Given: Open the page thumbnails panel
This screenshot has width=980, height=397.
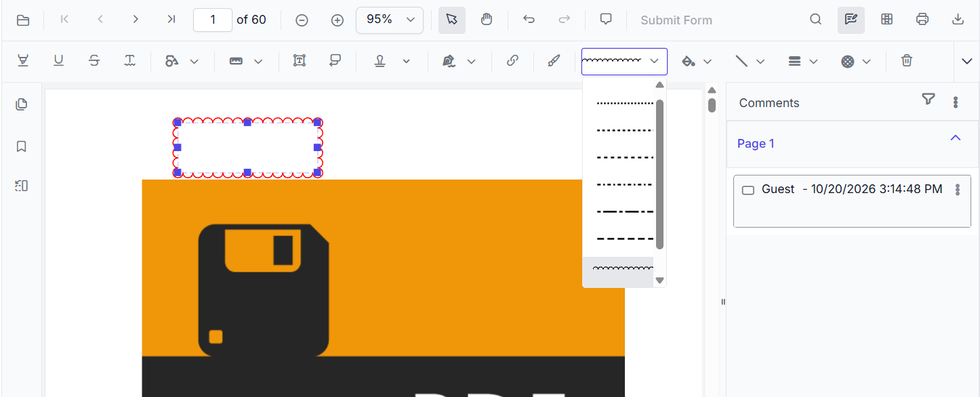Looking at the screenshot, I should (x=22, y=104).
